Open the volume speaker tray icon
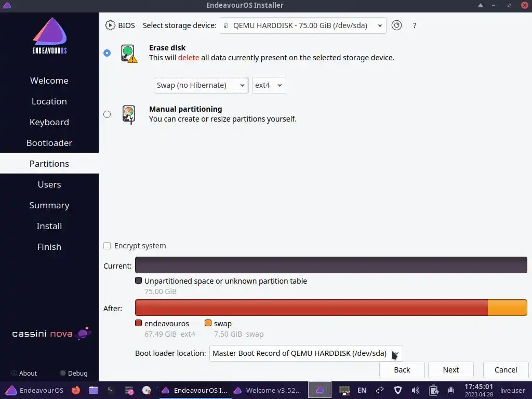The width and height of the screenshot is (532, 399). click(415, 390)
